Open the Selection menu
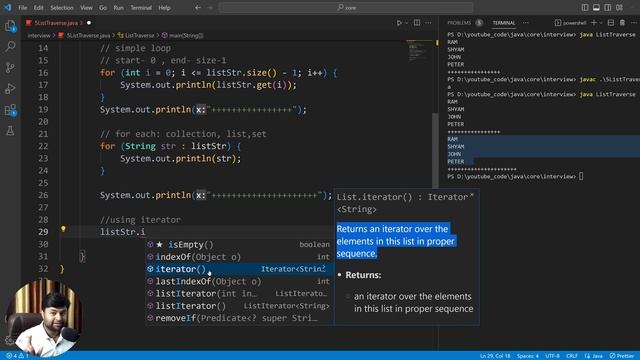The width and height of the screenshot is (640, 360). point(62,7)
